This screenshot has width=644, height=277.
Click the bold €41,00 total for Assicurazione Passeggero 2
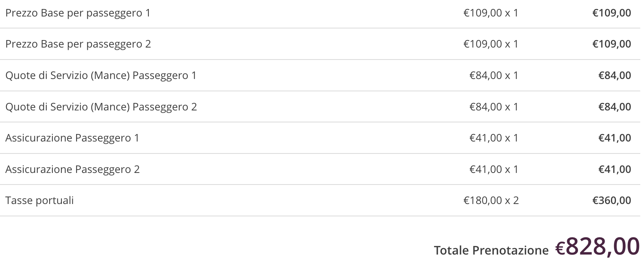(x=614, y=170)
